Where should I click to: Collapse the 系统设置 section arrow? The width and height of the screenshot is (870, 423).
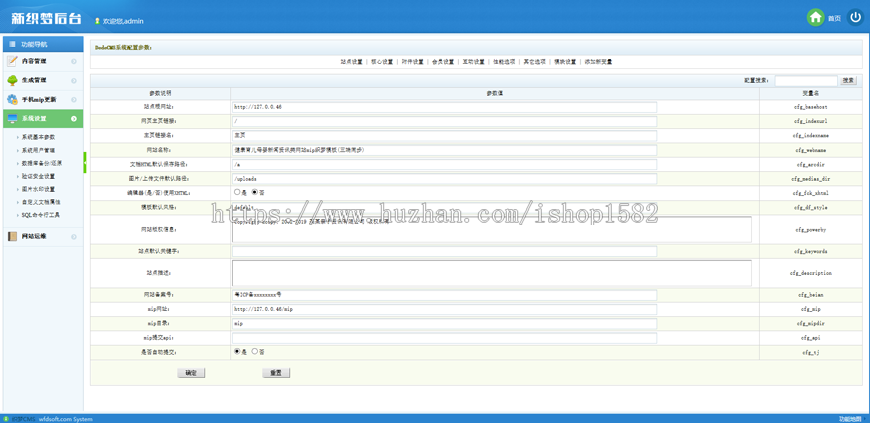point(74,119)
